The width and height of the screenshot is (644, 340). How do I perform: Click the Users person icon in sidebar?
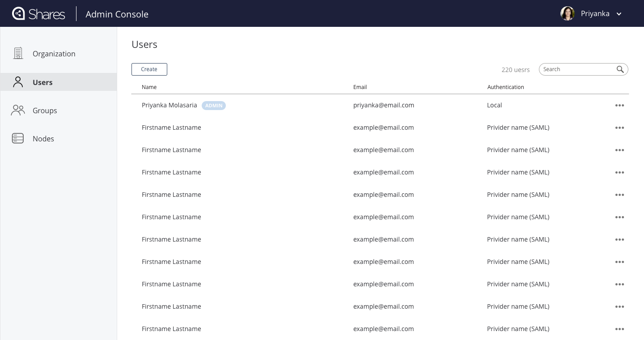(x=18, y=81)
